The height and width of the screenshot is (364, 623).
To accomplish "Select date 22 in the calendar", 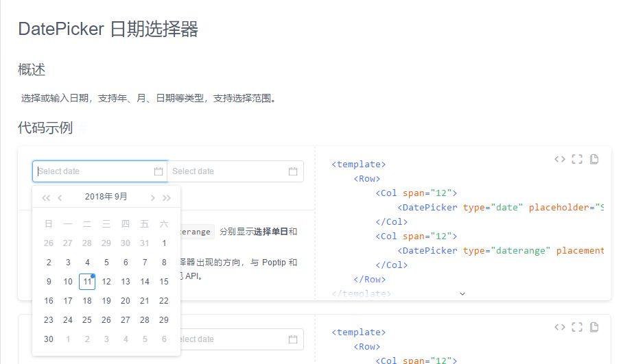I will 164,301.
